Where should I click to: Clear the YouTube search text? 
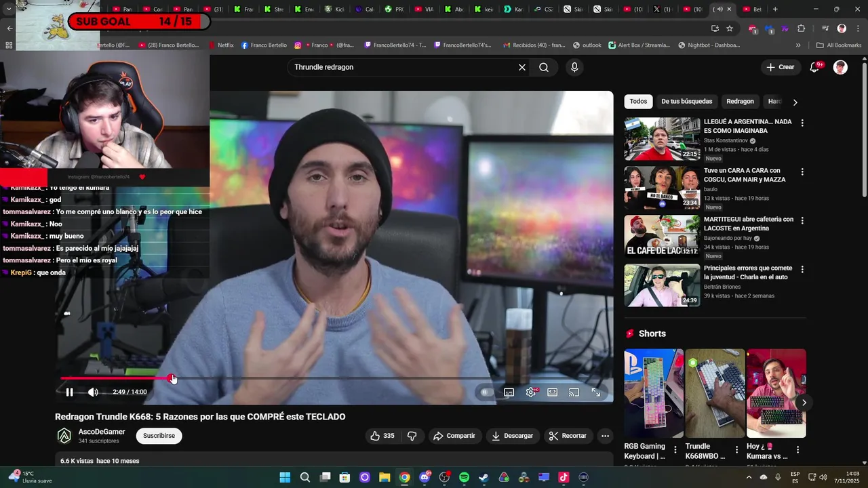[x=522, y=67]
